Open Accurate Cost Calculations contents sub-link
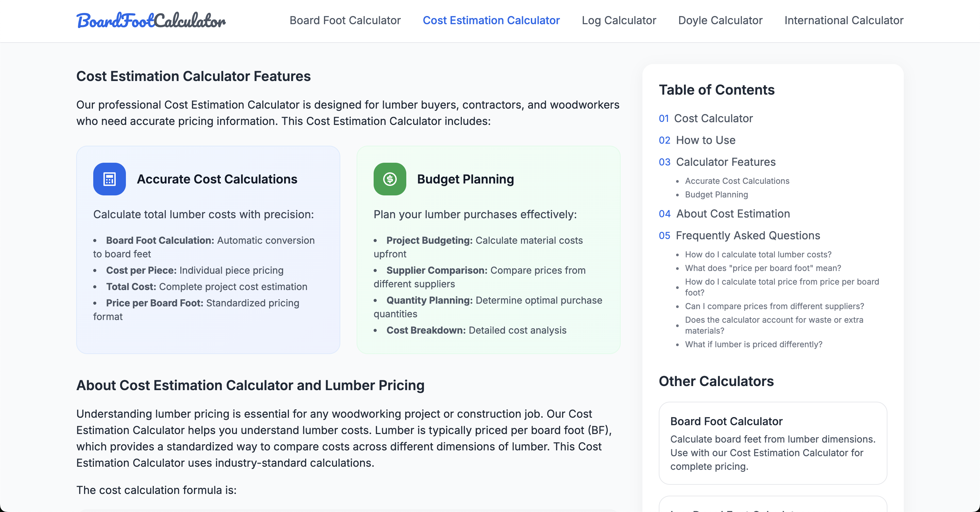Screen dimensions: 980x512 (x=737, y=181)
